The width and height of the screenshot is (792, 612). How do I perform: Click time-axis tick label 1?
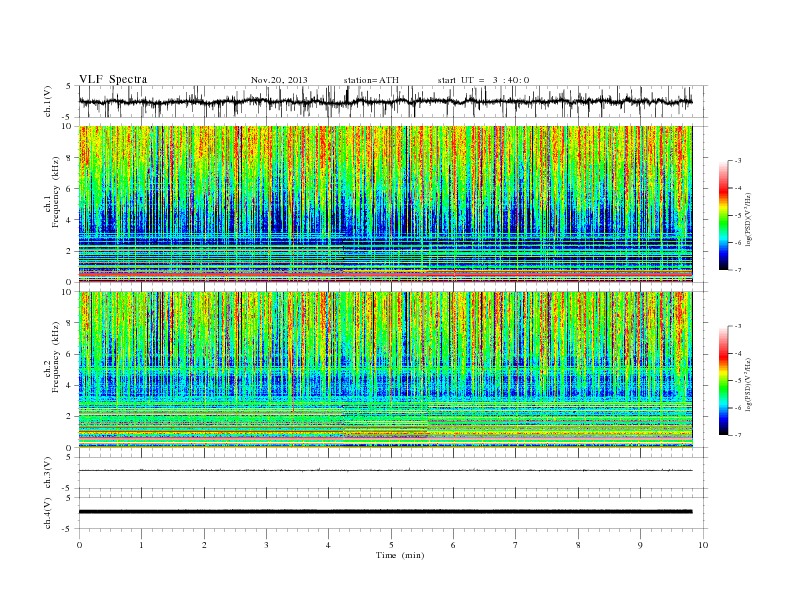pos(141,545)
